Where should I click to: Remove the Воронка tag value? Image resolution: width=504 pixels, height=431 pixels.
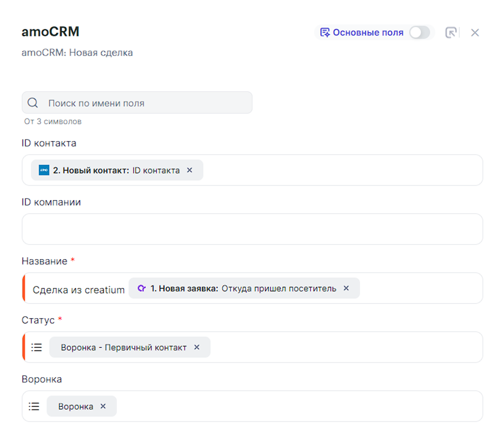[103, 406]
